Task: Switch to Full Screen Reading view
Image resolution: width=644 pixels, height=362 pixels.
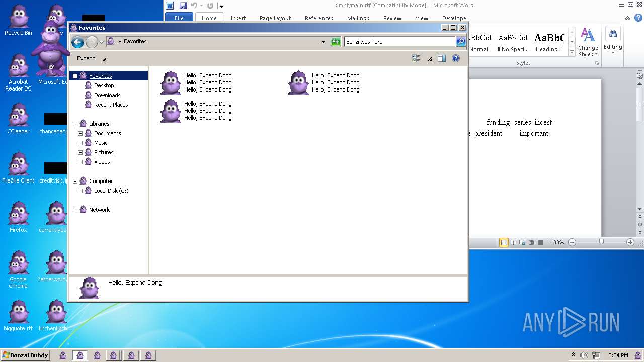Action: (x=514, y=242)
